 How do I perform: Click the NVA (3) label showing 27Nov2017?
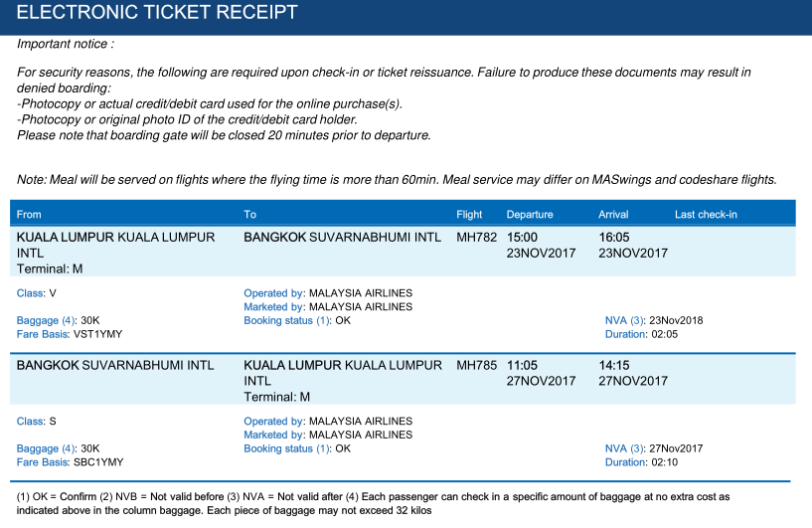click(624, 448)
